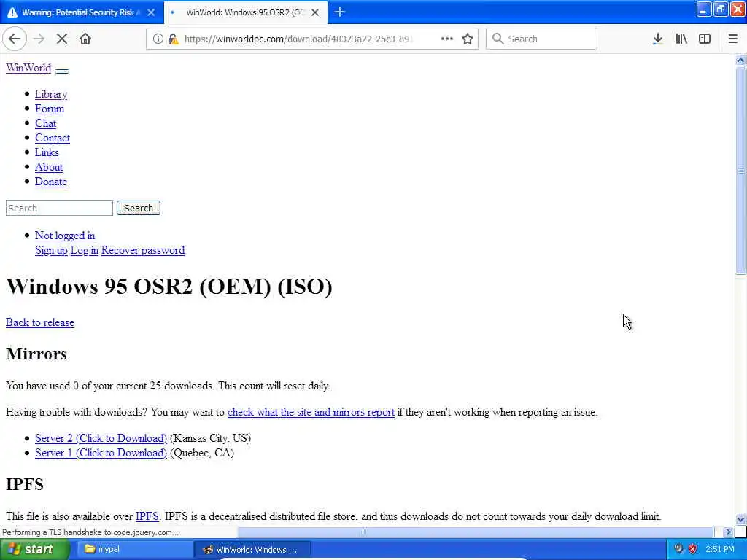747x560 pixels.
Task: Click the grey system tray icon left of the shield
Action: tap(678, 549)
